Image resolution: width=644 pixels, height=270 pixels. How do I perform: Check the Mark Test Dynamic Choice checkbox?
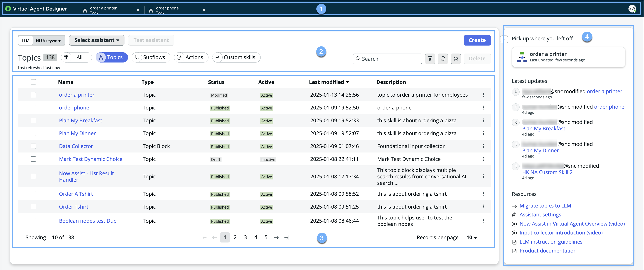[x=33, y=159]
